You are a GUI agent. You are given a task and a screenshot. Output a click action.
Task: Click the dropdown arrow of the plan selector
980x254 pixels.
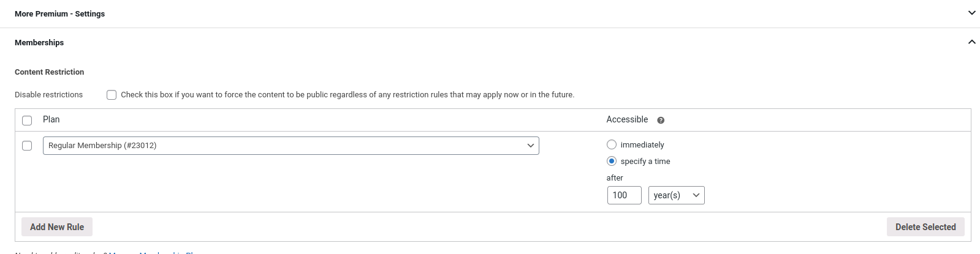point(531,146)
